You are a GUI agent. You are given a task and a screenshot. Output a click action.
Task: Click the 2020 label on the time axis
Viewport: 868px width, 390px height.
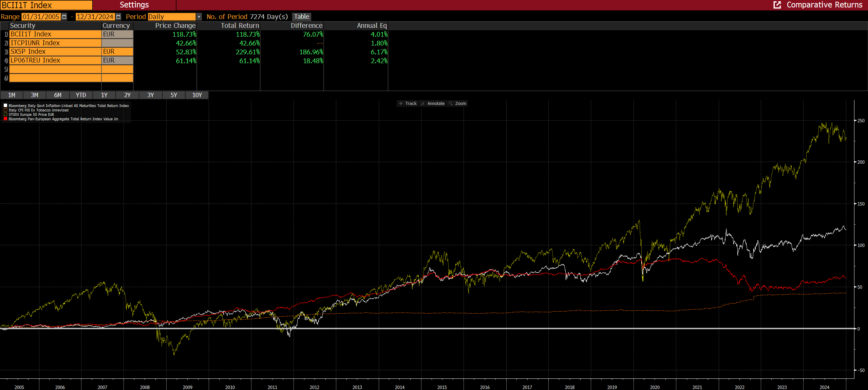pos(655,387)
